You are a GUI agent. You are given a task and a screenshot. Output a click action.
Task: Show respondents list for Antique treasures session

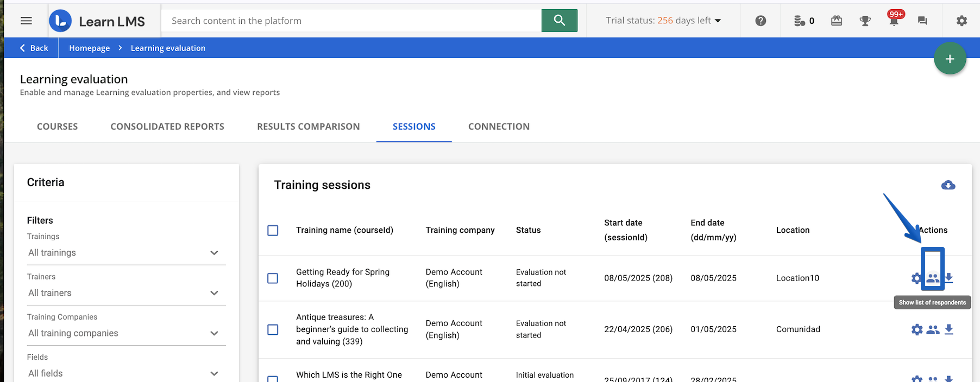coord(933,329)
